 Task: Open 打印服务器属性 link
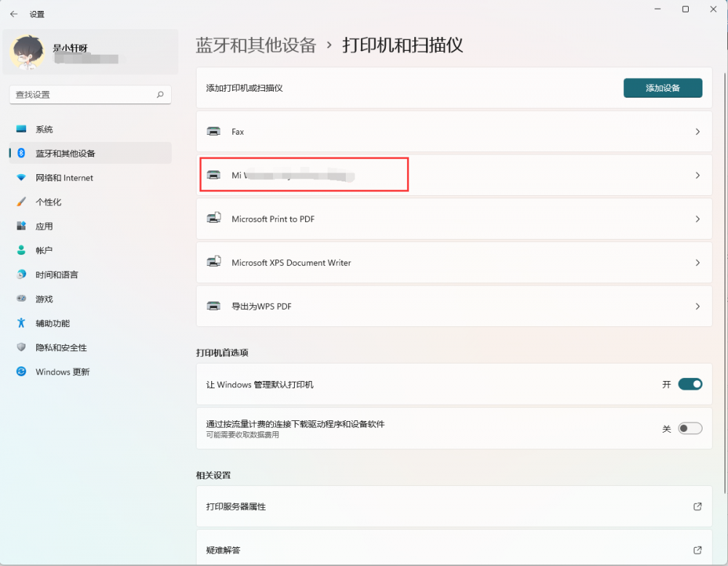(453, 506)
